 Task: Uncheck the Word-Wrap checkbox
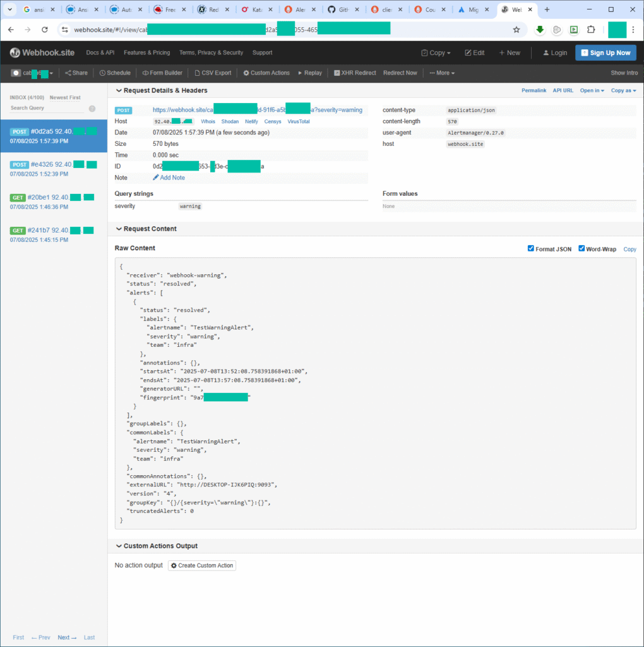pyautogui.click(x=581, y=248)
